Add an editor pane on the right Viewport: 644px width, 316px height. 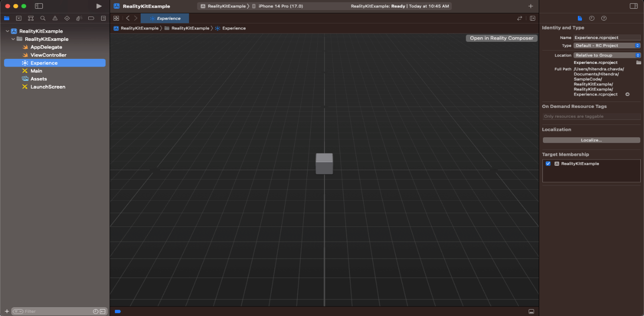click(x=532, y=18)
